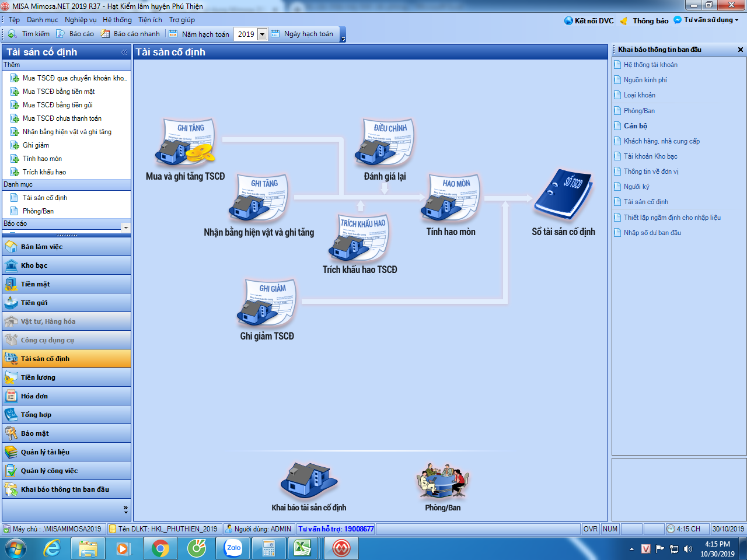Click the year 2019 input field
The image size is (747, 560).
[x=246, y=34]
